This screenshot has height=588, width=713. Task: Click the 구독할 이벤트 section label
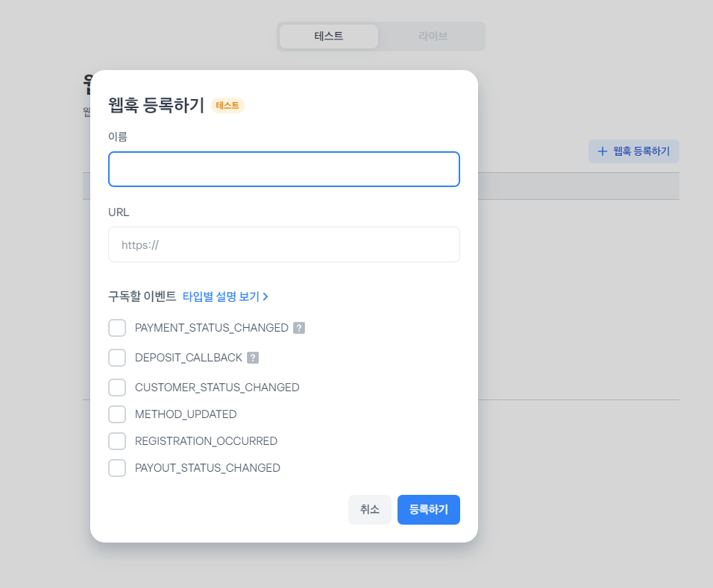142,295
